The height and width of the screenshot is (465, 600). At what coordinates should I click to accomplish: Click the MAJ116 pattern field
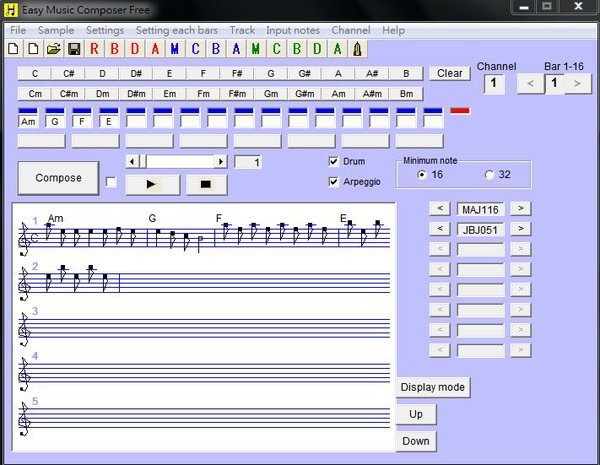(480, 209)
